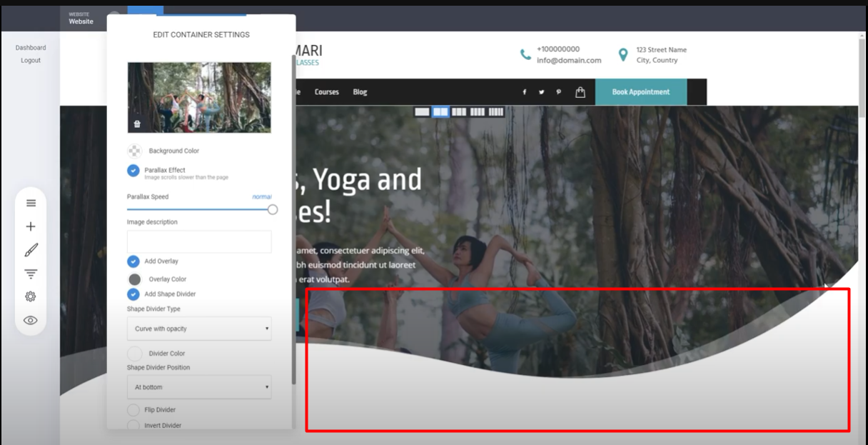Open the Divider Color swatch
Screen dimensions: 868x445
coord(134,354)
